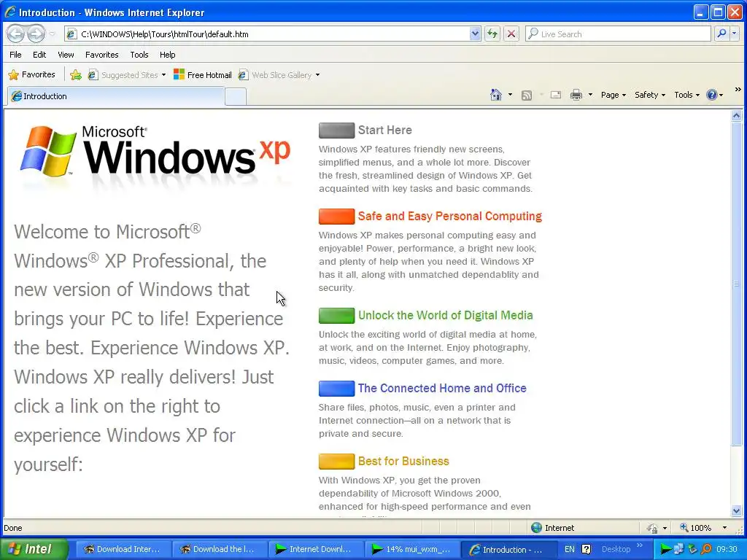Viewport: 747px width, 560px height.
Task: Click the Home page icon
Action: coord(495,95)
